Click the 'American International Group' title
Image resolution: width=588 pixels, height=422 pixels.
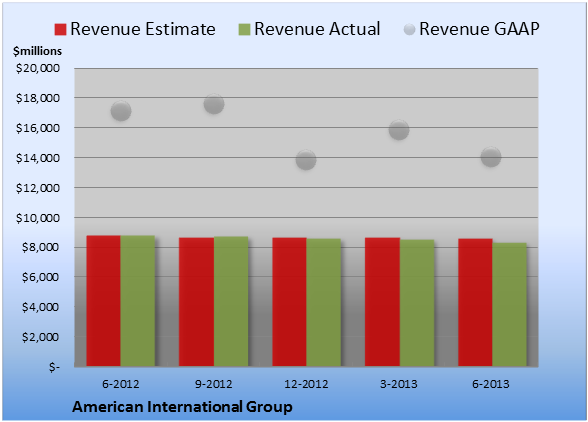[x=182, y=407]
